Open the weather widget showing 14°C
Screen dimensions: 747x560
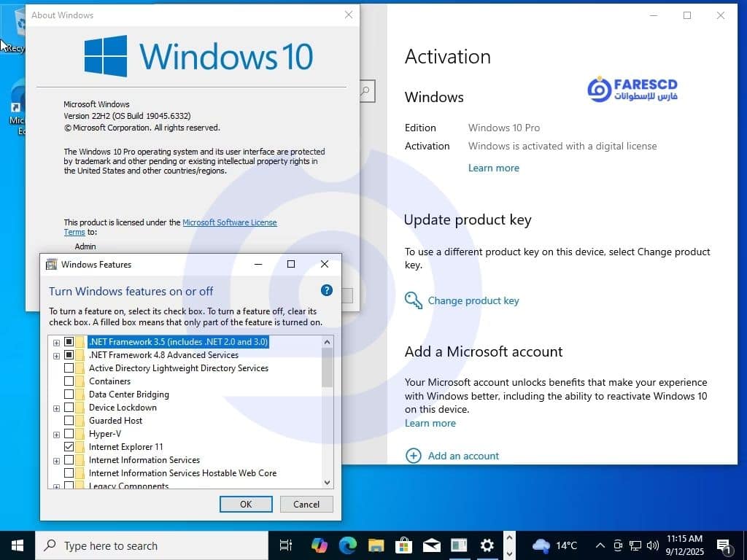tap(554, 545)
